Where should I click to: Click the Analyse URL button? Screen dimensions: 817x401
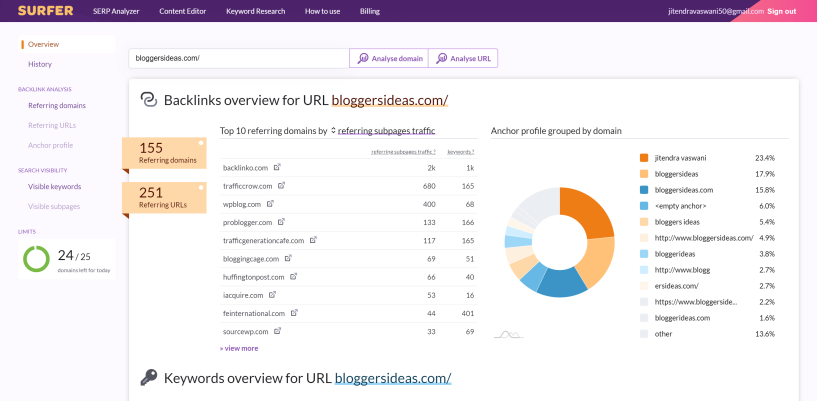click(463, 58)
